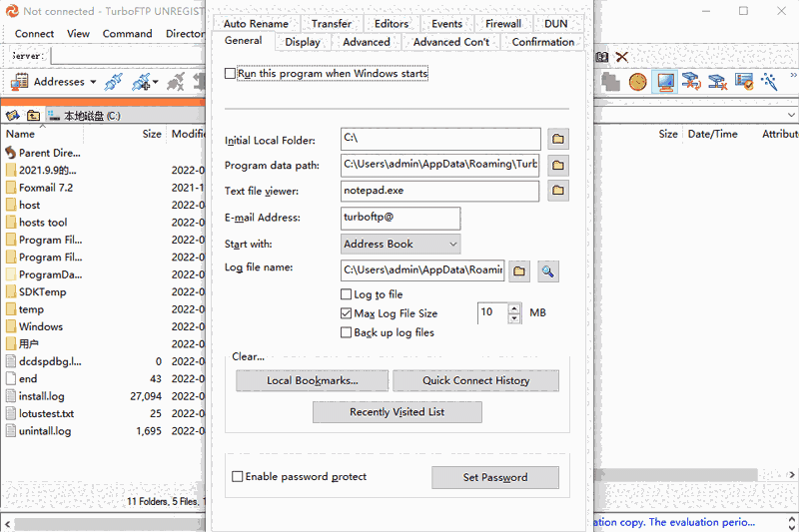Click into the E-mail Address field
The image size is (799, 532).
click(400, 218)
